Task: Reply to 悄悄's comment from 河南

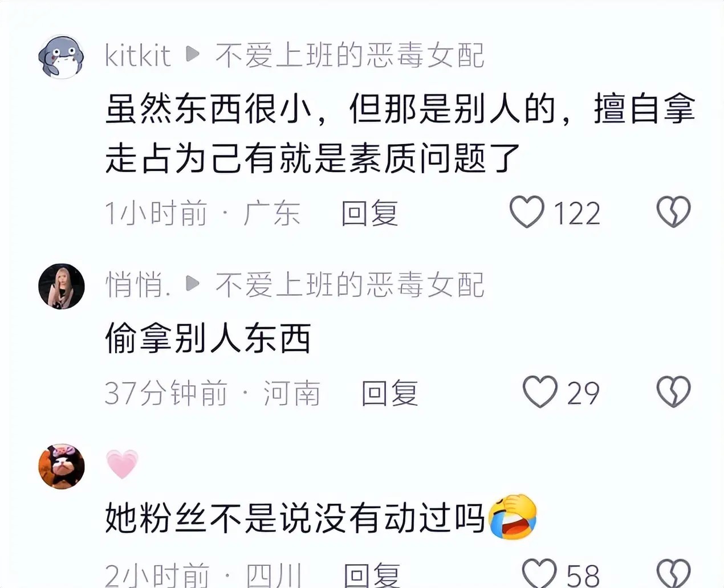Action: 390,393
